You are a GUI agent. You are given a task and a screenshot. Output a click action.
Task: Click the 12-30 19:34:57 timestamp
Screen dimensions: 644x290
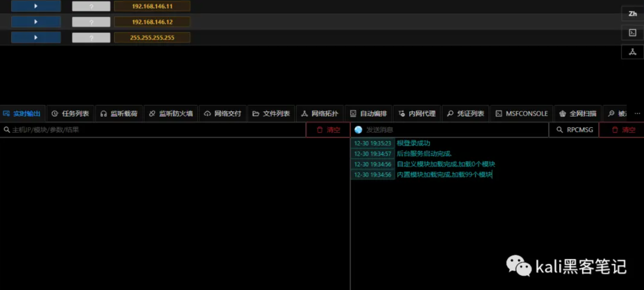point(372,154)
